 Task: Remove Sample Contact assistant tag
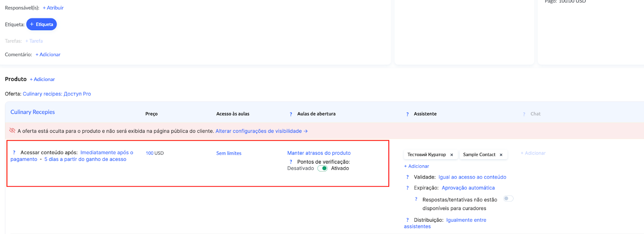click(501, 155)
